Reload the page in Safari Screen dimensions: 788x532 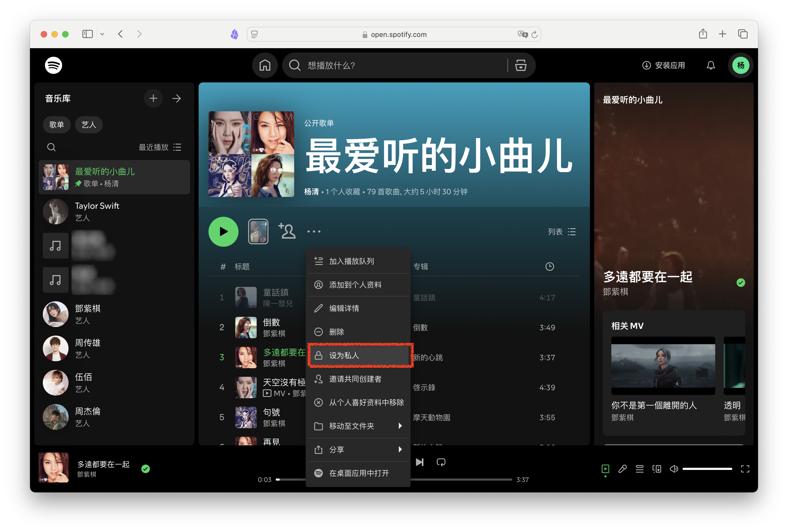[534, 34]
